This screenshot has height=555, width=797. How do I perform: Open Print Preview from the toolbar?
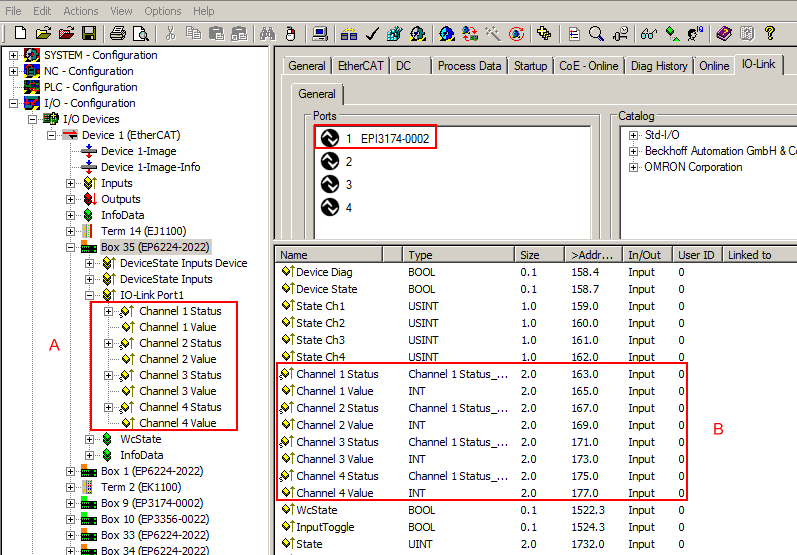coord(141,34)
